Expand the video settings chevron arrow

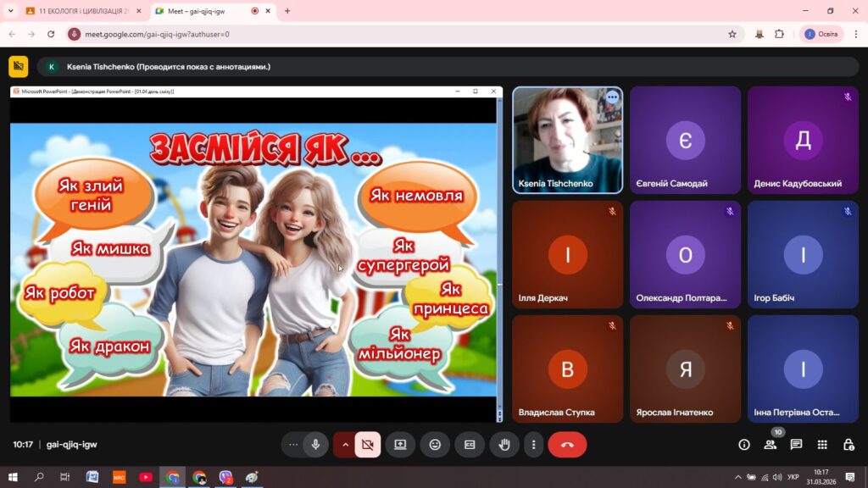[x=345, y=445]
